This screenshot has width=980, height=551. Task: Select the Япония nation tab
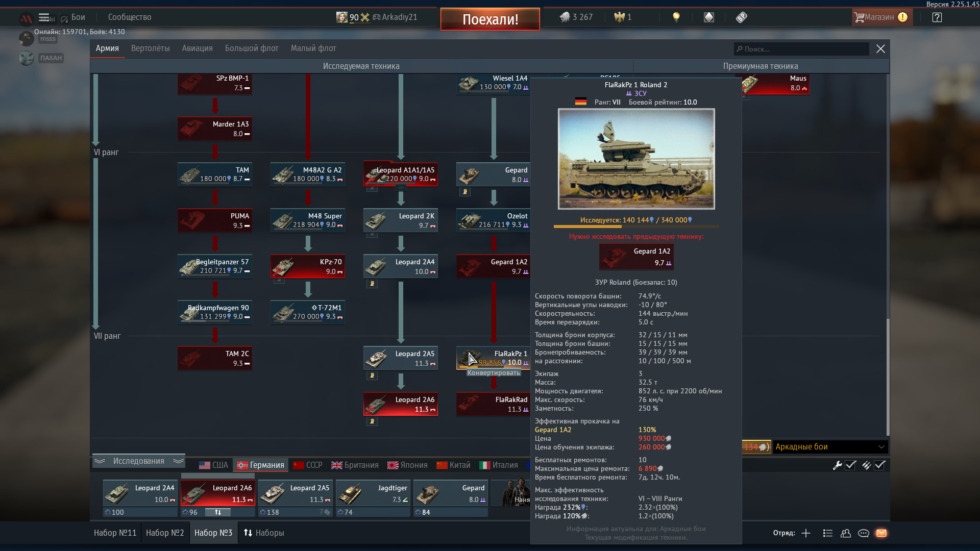point(407,465)
